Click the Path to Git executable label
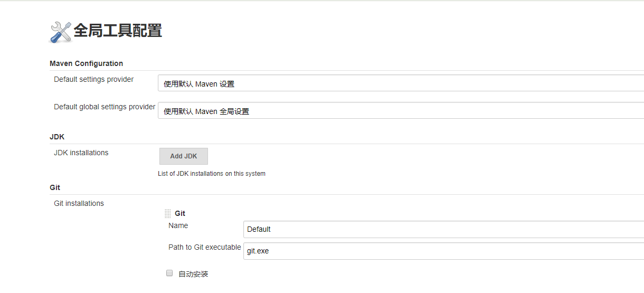The height and width of the screenshot is (293, 644). [x=205, y=247]
